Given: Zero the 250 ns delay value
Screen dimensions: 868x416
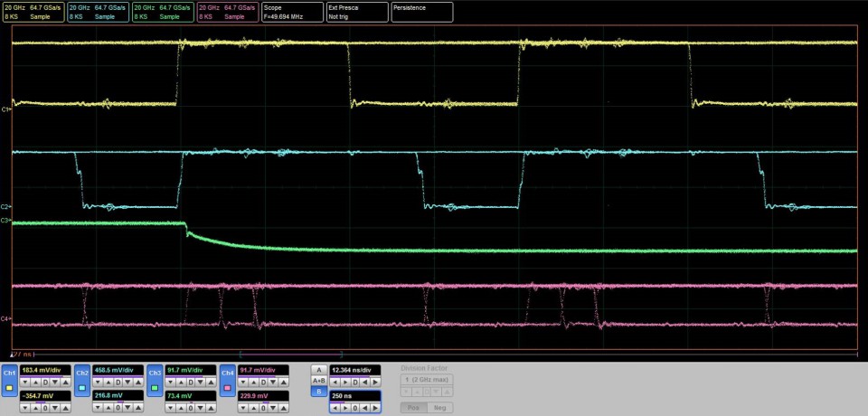Looking at the screenshot, I should click(x=356, y=408).
